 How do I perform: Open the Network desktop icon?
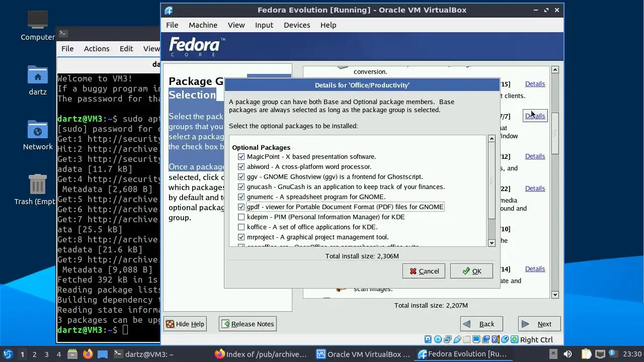click(x=38, y=135)
